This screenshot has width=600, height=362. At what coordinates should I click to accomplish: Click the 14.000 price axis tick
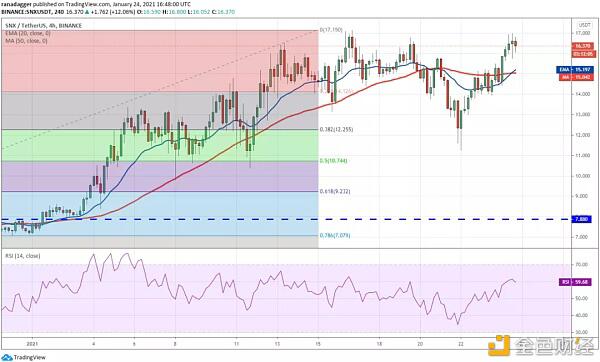583,94
